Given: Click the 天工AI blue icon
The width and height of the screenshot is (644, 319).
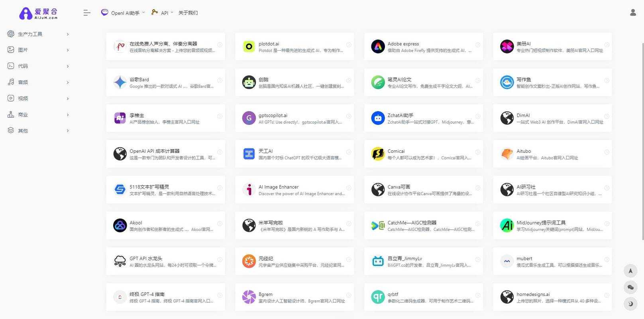Looking at the screenshot, I should [x=249, y=154].
